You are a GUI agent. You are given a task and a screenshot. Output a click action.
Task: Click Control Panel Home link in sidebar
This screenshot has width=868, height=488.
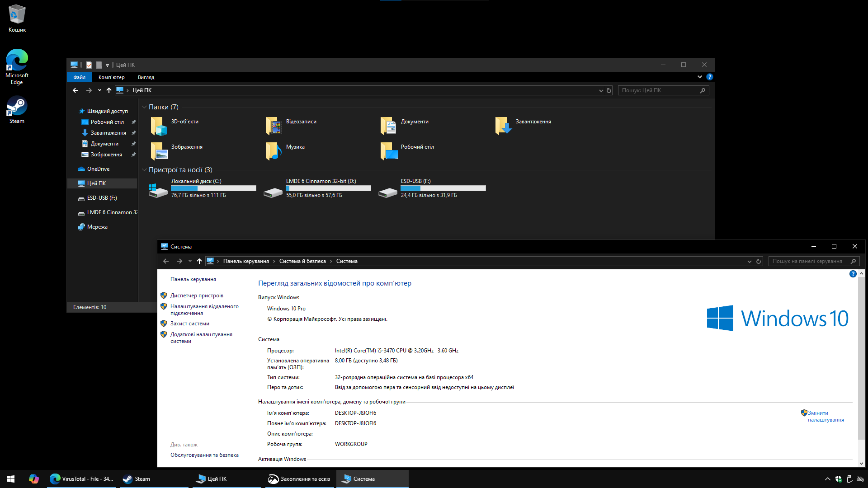(193, 279)
